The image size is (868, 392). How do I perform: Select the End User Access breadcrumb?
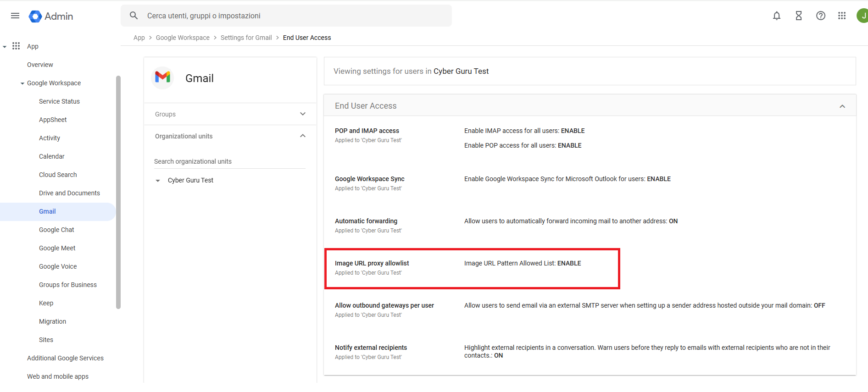(307, 38)
